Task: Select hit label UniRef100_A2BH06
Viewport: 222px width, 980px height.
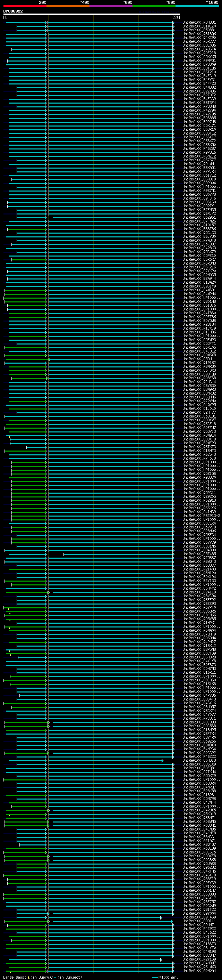Action: coord(199,531)
